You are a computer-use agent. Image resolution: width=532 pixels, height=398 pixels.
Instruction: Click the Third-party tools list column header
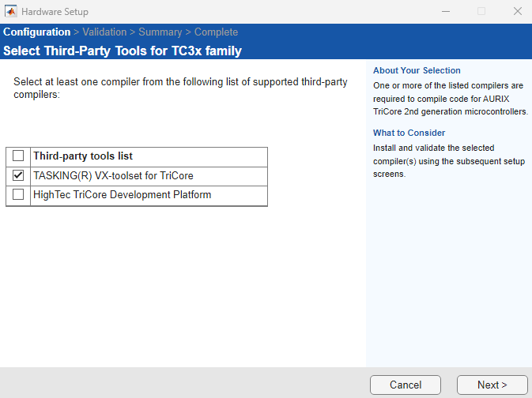click(x=82, y=156)
